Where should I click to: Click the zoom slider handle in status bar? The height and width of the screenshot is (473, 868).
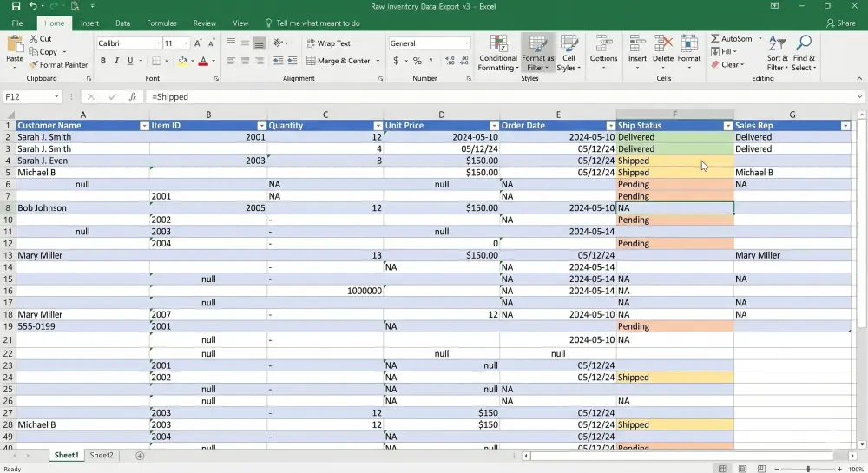click(x=808, y=469)
